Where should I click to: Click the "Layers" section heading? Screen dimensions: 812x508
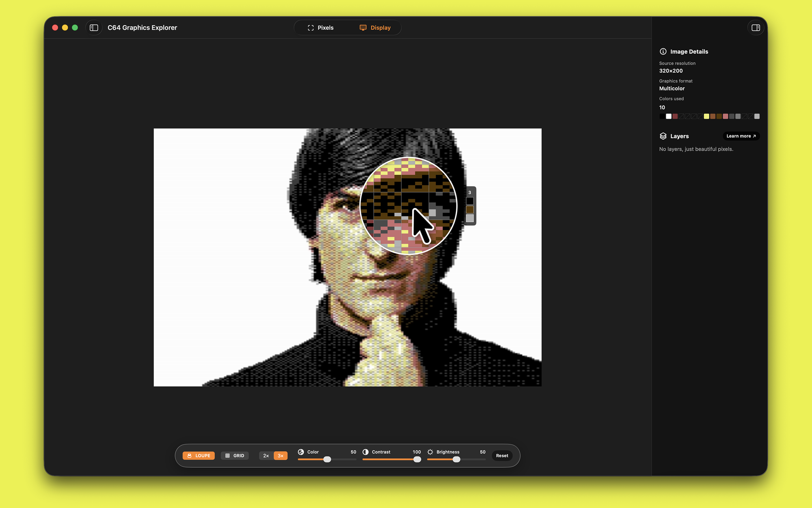[680, 136]
